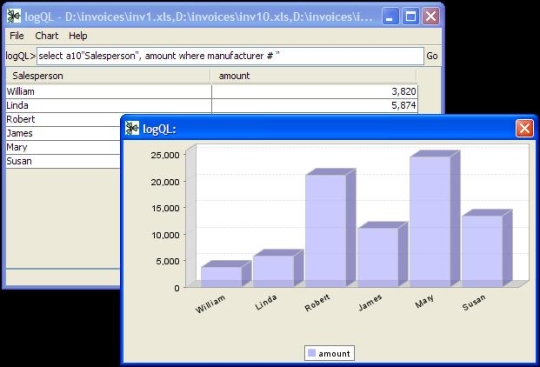Click Mary's bar in the chart
This screenshot has width=540, height=367.
pos(430,222)
